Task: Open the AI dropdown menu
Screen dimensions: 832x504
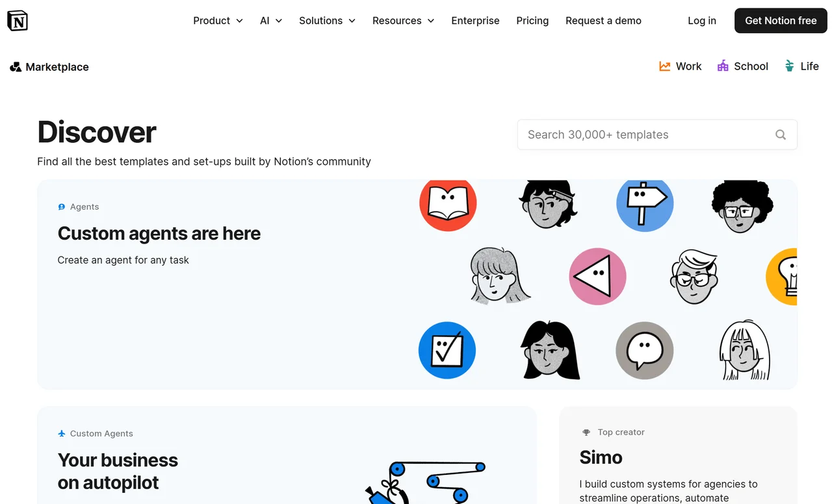Action: coord(270,20)
